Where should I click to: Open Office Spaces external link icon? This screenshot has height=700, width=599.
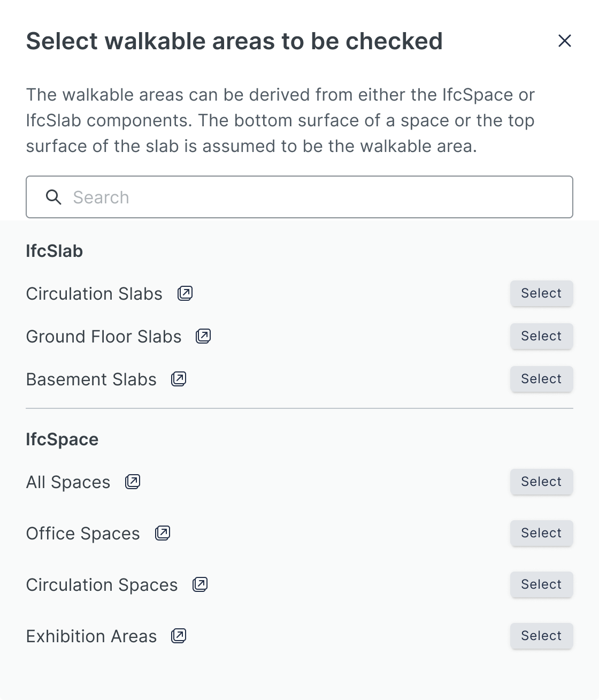point(163,533)
